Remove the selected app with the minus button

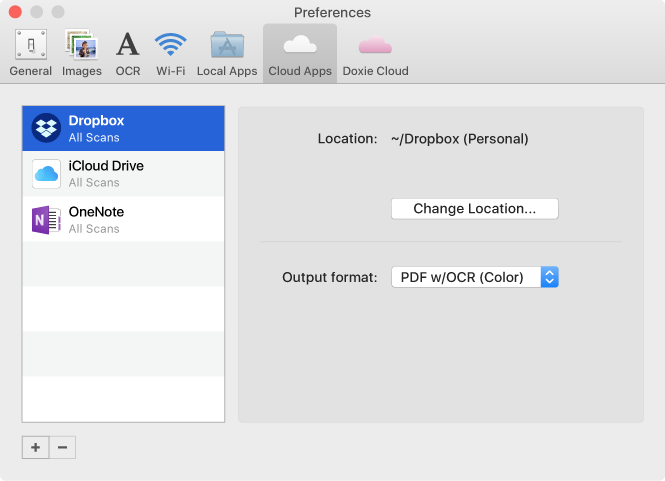[x=62, y=448]
